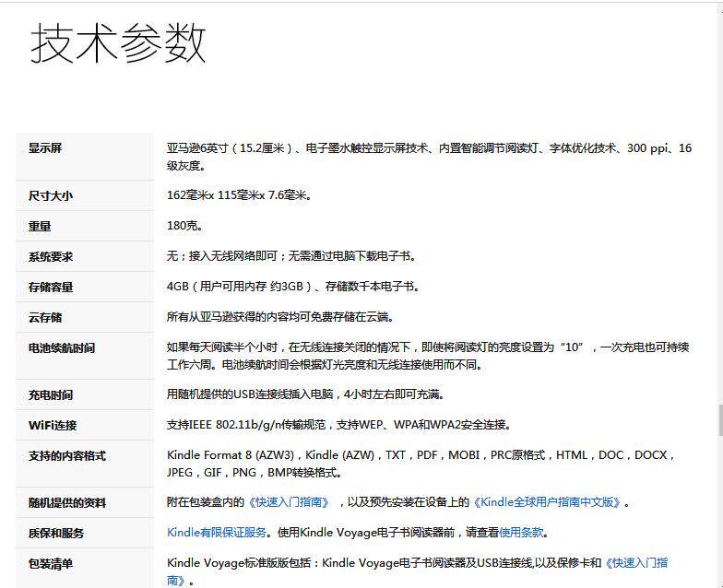The image size is (723, 588).
Task: Select the 充电时间 row label
Action: [51, 394]
